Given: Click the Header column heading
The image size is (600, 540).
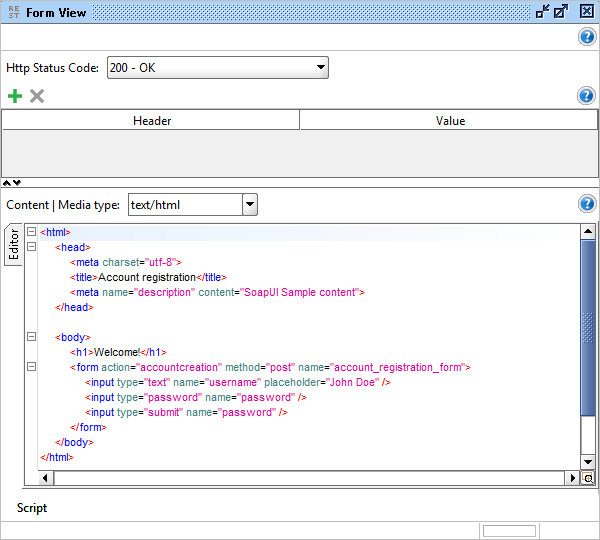Looking at the screenshot, I should 151,121.
